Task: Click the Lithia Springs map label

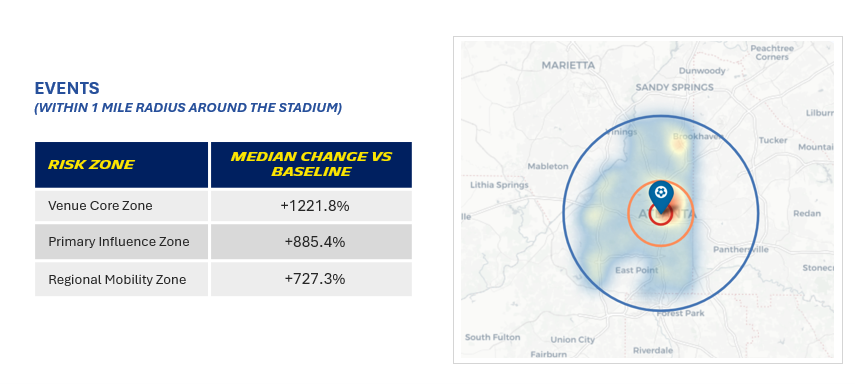Action: pos(499,185)
